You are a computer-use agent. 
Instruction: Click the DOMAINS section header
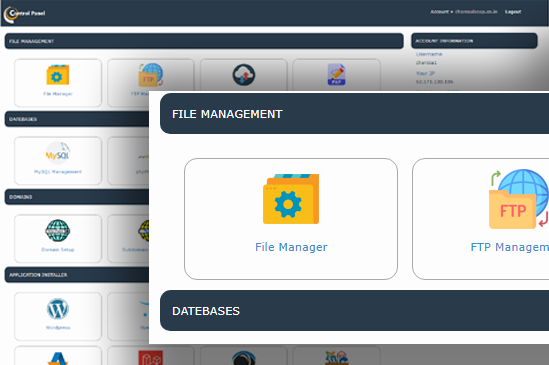77,197
